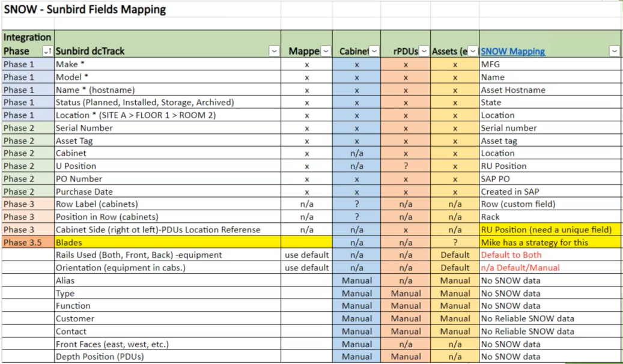Click the 'Alias' cell
Image resolution: width=623 pixels, height=364 pixels.
click(x=167, y=280)
